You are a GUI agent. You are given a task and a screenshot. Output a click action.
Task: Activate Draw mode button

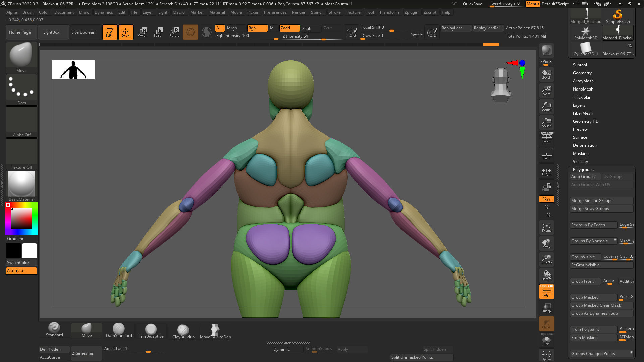[x=126, y=32]
